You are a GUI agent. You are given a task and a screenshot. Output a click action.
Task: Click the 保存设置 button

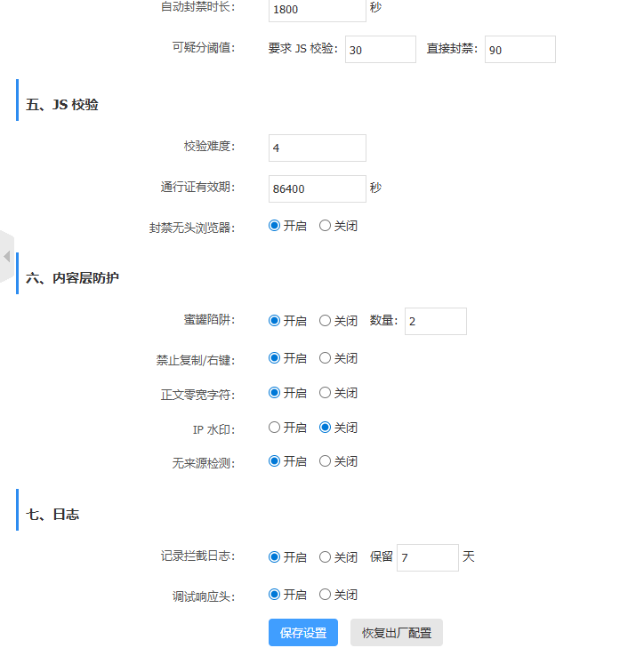303,633
